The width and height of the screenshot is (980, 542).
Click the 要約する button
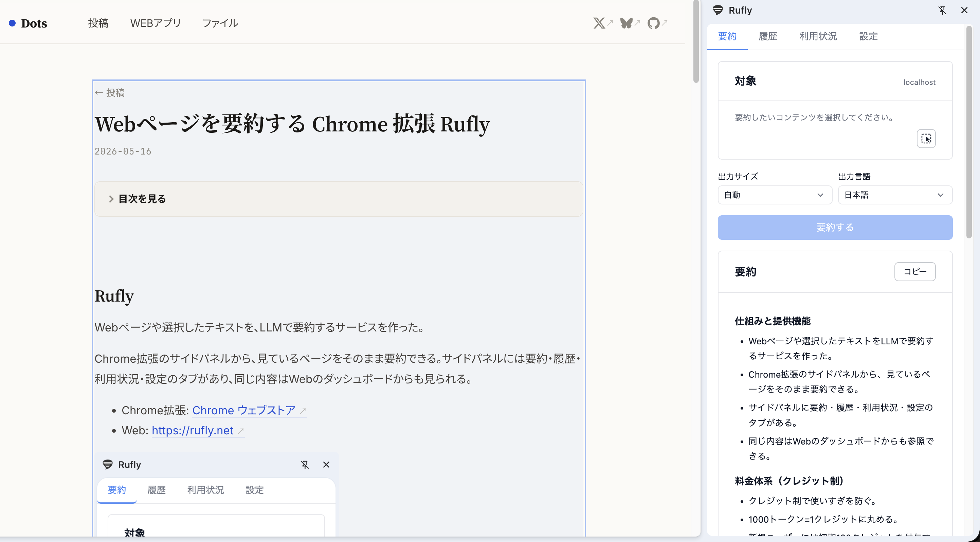tap(835, 228)
